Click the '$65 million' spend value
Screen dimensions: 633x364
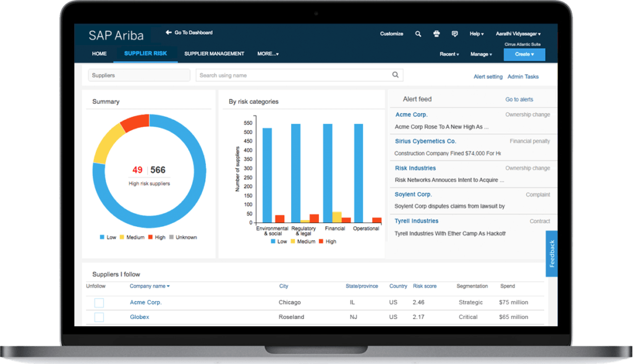tap(514, 317)
